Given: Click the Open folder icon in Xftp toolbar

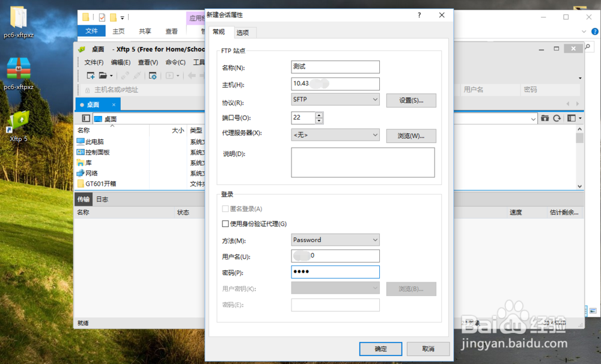Looking at the screenshot, I should 103,76.
